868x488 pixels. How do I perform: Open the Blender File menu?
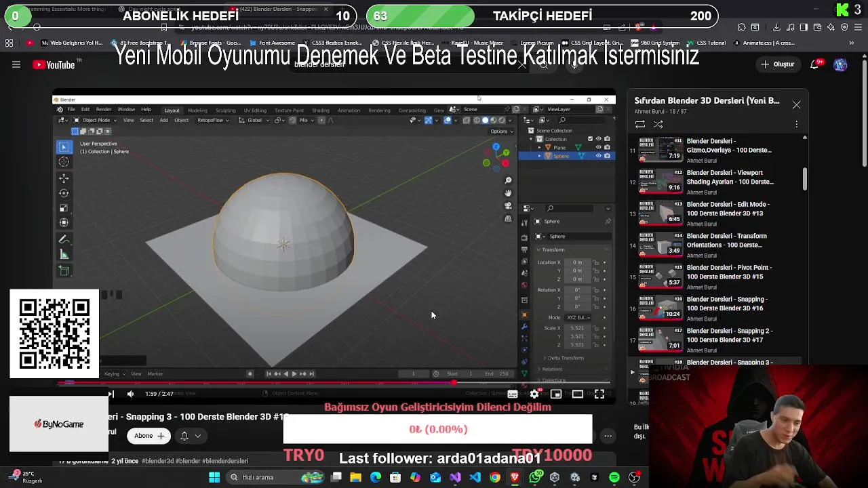[71, 110]
